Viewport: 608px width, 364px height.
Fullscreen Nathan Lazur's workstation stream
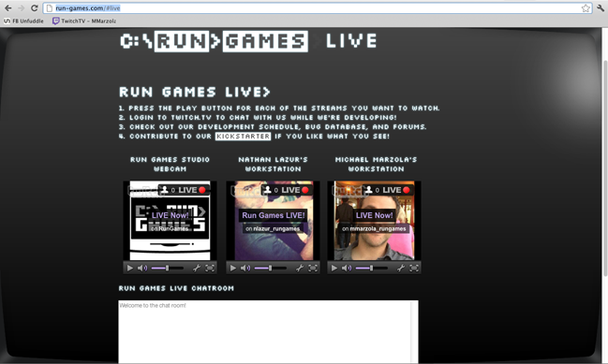tap(313, 268)
